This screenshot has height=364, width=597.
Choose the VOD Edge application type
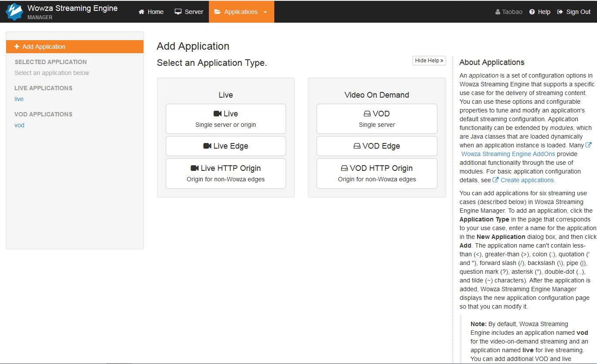click(x=377, y=146)
